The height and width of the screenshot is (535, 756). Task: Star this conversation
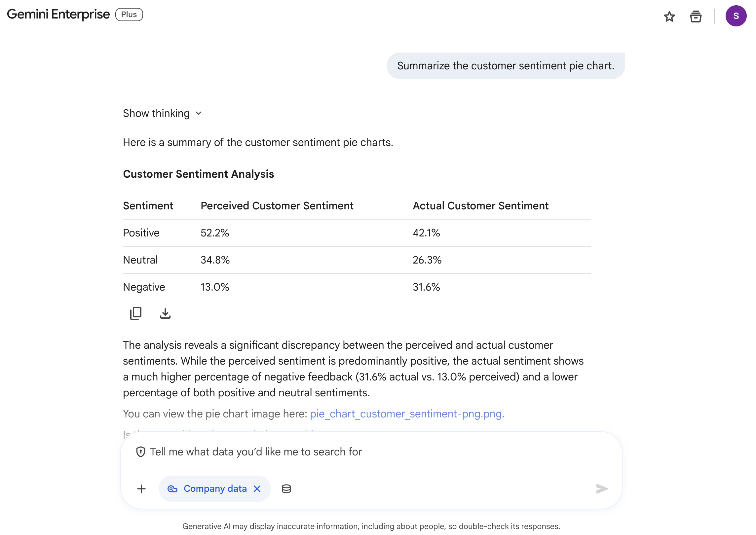click(669, 17)
